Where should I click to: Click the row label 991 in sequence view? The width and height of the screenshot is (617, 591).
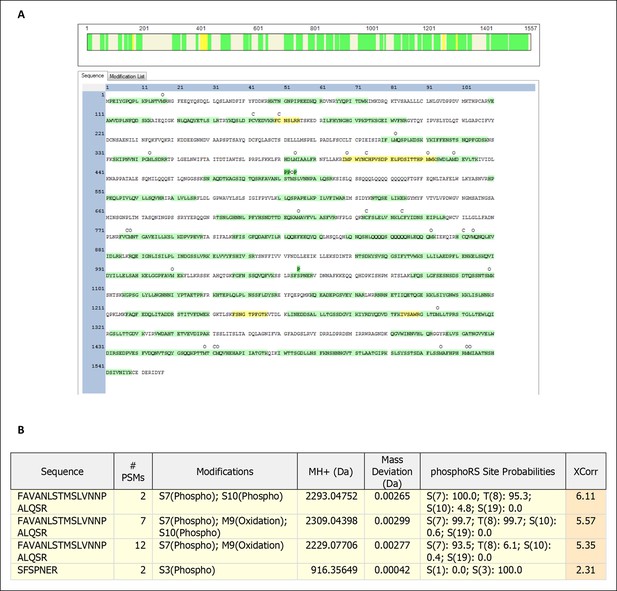point(99,269)
